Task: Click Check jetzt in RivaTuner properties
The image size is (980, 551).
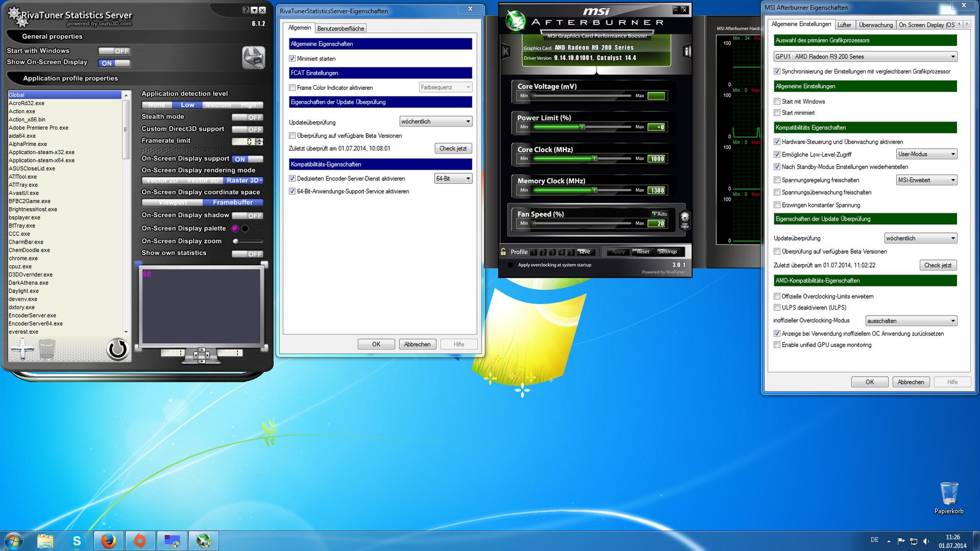Action: (453, 149)
